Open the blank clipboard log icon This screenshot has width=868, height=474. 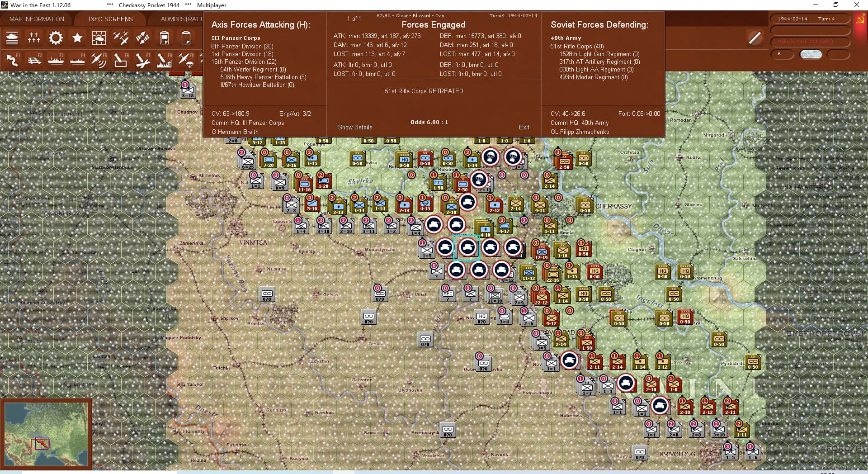click(x=186, y=38)
